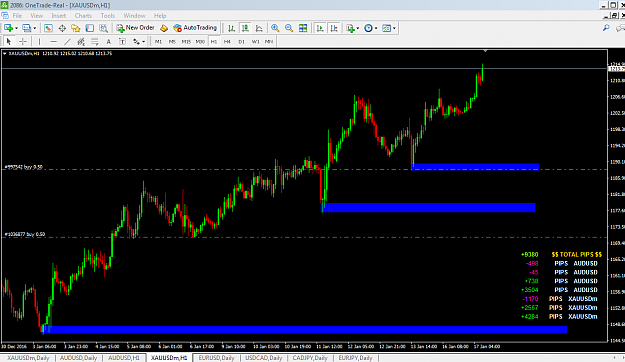Expand the Templates dropdown arrow
Image resolution: width=625 pixels, height=362 pixels.
[x=394, y=28]
